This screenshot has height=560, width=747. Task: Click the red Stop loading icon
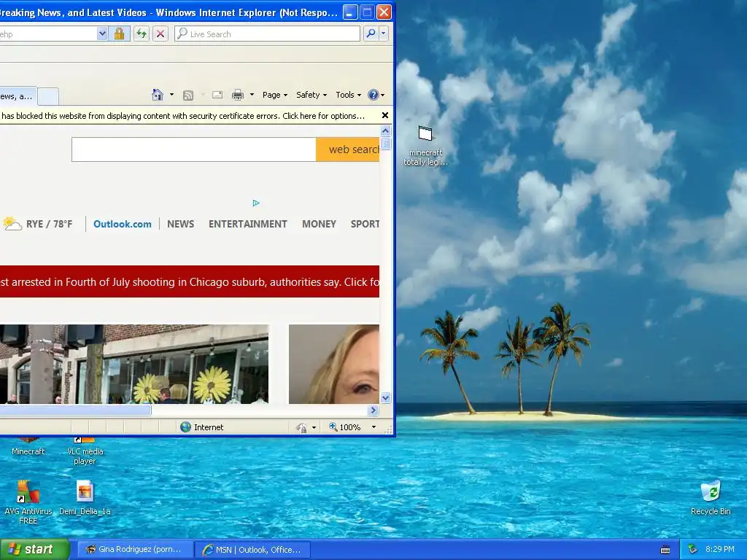click(x=160, y=34)
